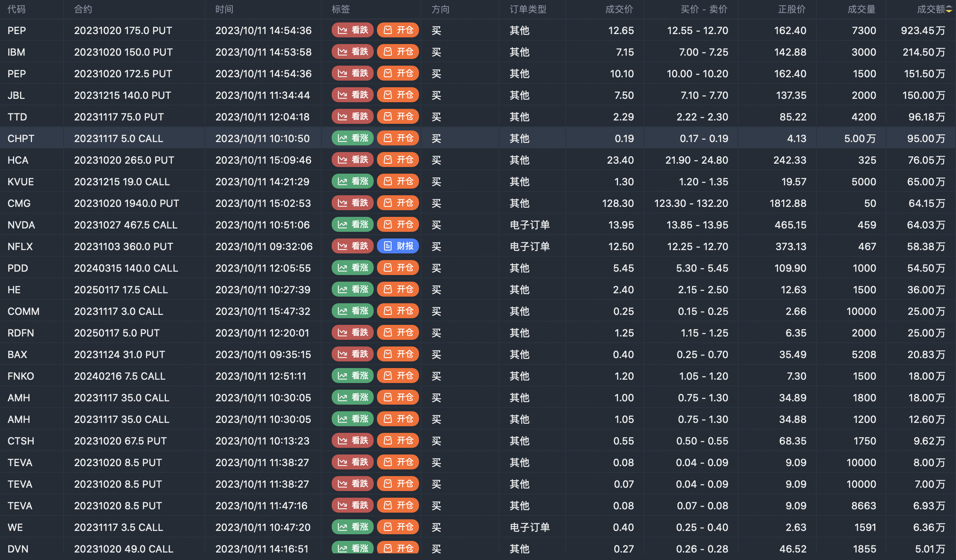Sort by the 成交价 column header
The image size is (956, 560).
click(x=619, y=10)
